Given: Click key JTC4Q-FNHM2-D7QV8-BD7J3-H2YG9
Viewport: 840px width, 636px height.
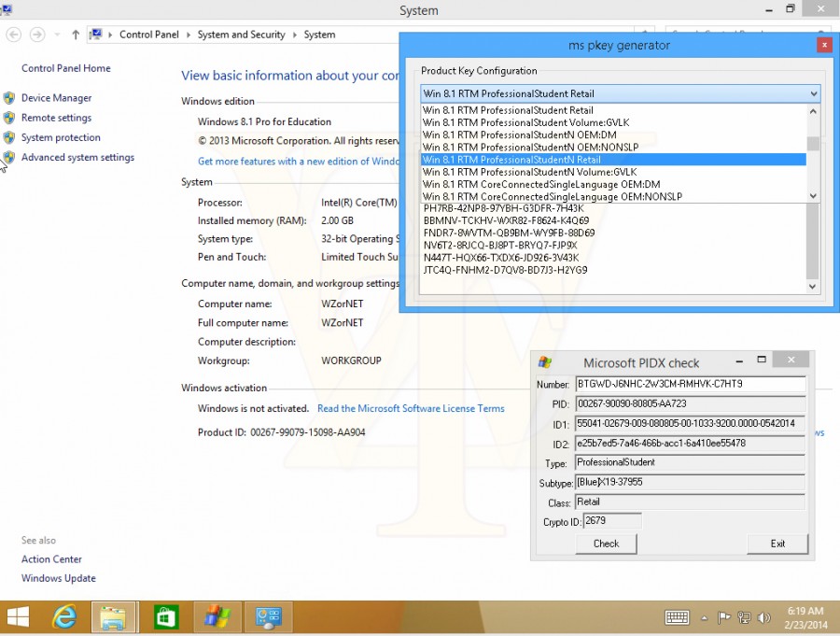Looking at the screenshot, I should point(505,270).
